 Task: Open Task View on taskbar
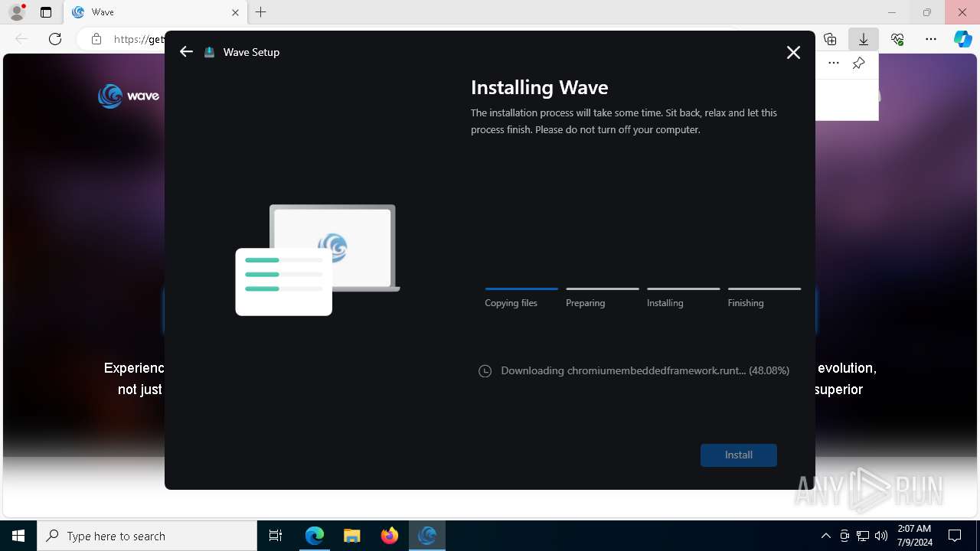coord(276,536)
